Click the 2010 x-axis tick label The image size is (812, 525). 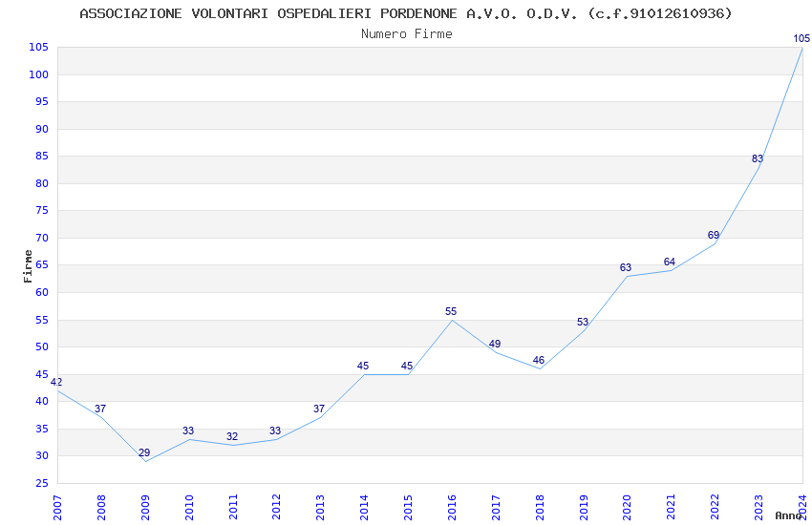point(188,508)
